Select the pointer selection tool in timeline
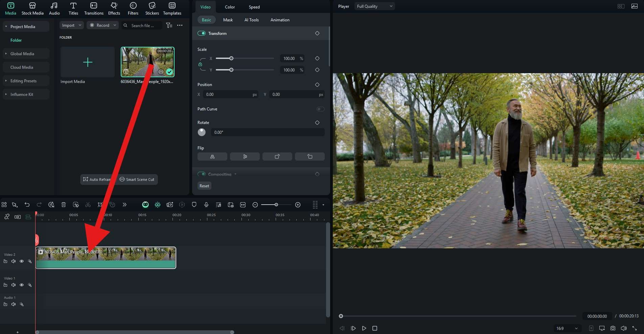 (15, 205)
